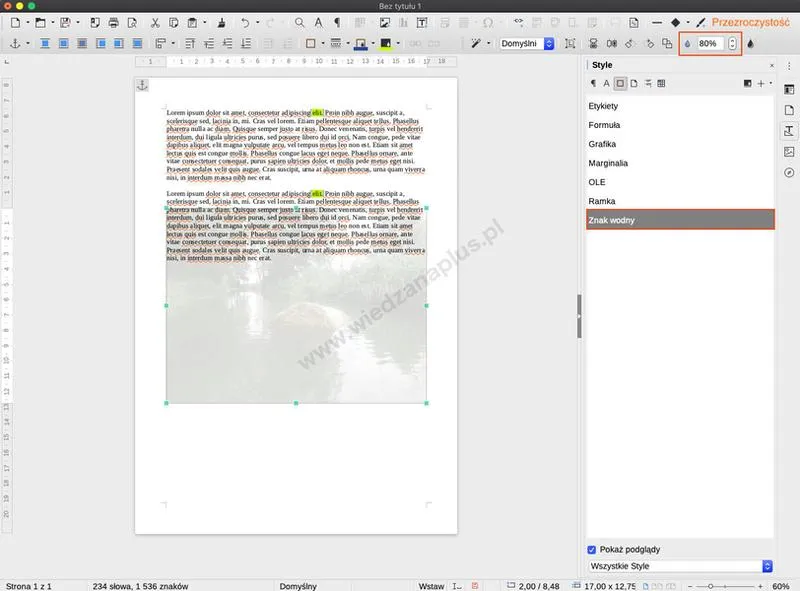Select the Clone Formatting paintbrush icon
Viewport: 800px width, 591px height.
[221, 23]
